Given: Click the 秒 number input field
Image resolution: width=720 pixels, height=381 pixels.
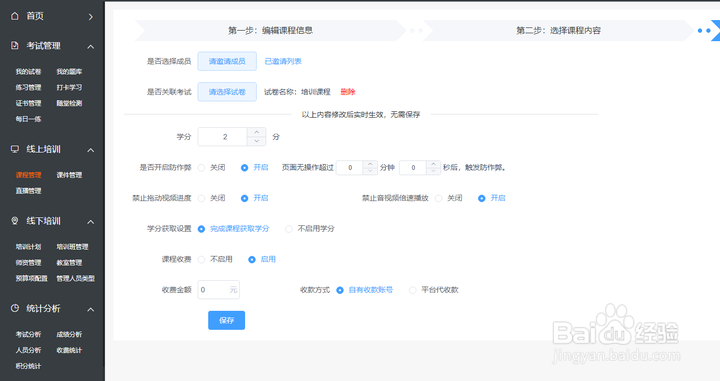Looking at the screenshot, I should coord(413,168).
